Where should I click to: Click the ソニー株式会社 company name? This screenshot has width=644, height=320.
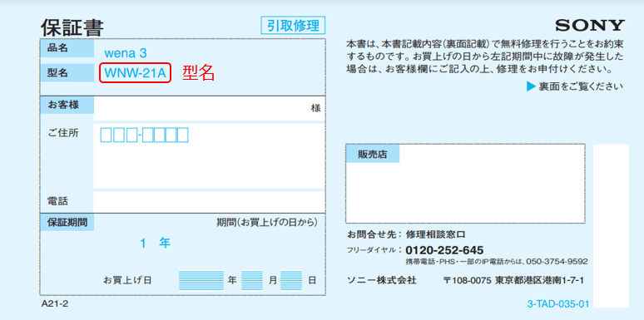click(x=382, y=280)
